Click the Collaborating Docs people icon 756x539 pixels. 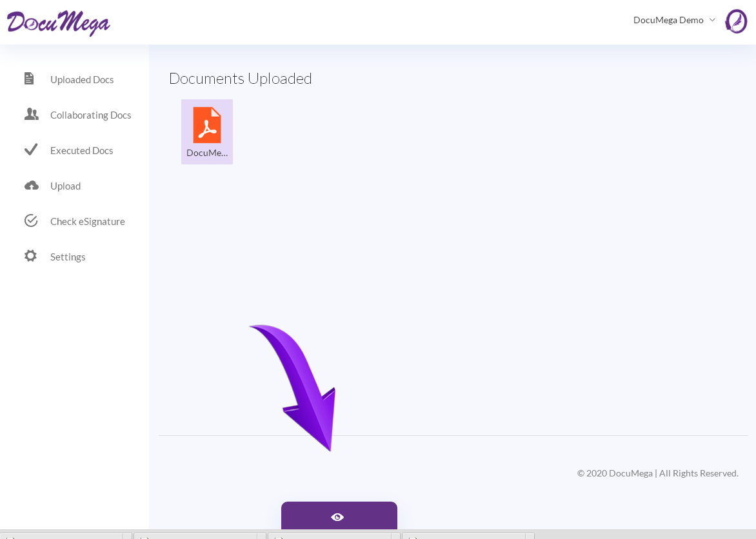pos(32,114)
